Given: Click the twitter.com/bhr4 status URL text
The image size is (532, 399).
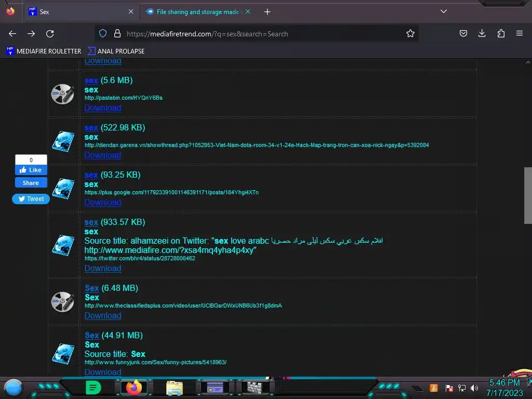Looking at the screenshot, I should click(140, 258).
